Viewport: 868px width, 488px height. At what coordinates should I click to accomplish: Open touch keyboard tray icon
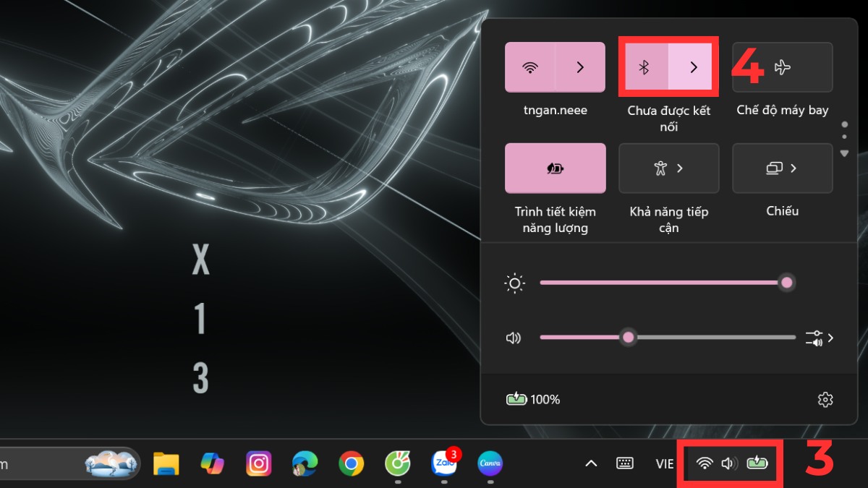625,463
